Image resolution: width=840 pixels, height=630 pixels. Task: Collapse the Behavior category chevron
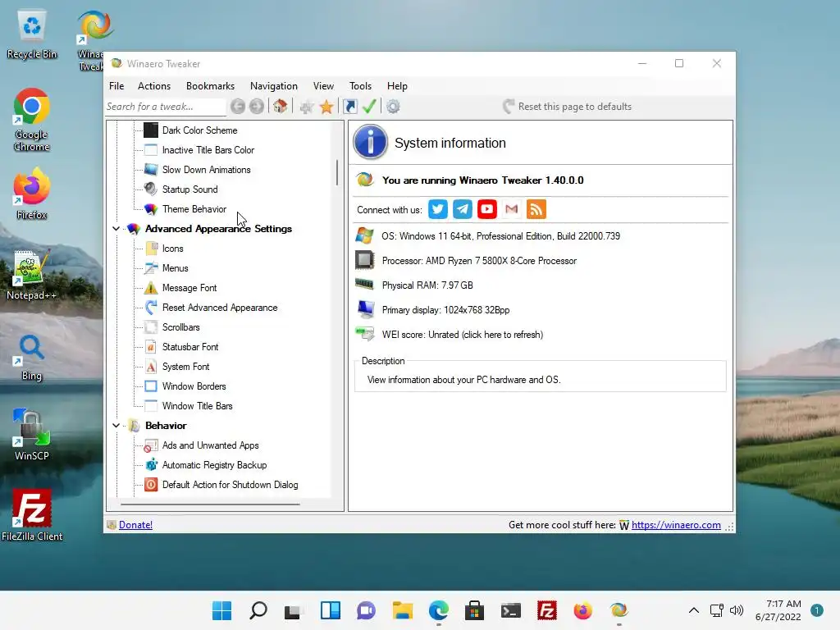pyautogui.click(x=116, y=426)
